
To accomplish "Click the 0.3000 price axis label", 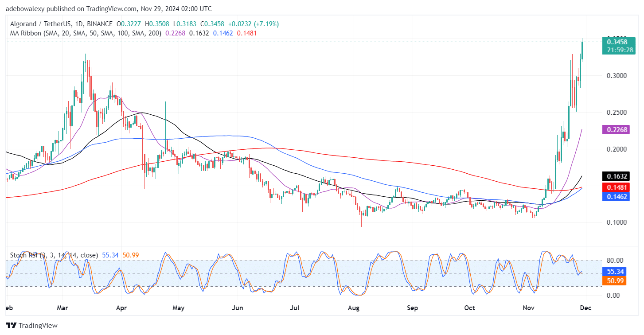I will coord(617,76).
